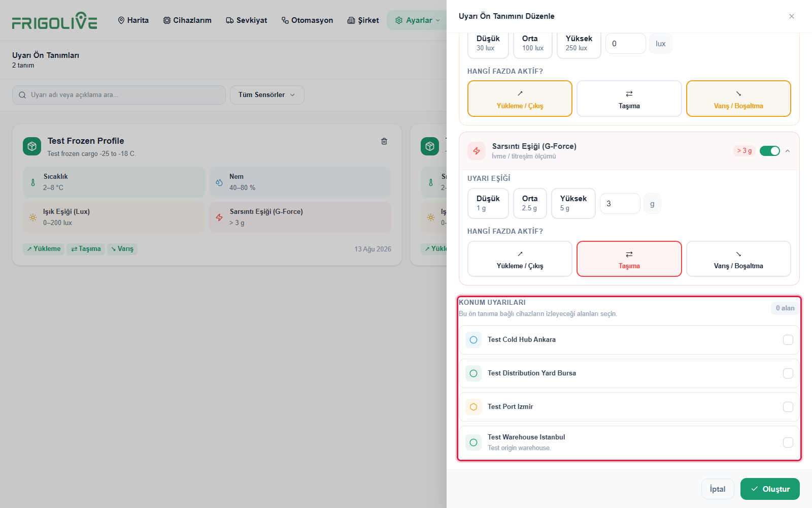Click the > 3 g badge
This screenshot has width=812, height=508.
coord(745,151)
